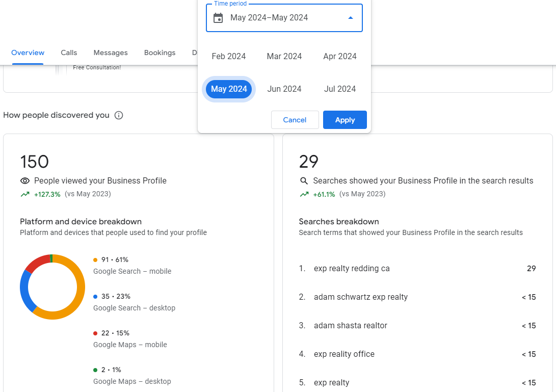
Task: Click the calendar icon in Time period field
Action: pos(218,18)
